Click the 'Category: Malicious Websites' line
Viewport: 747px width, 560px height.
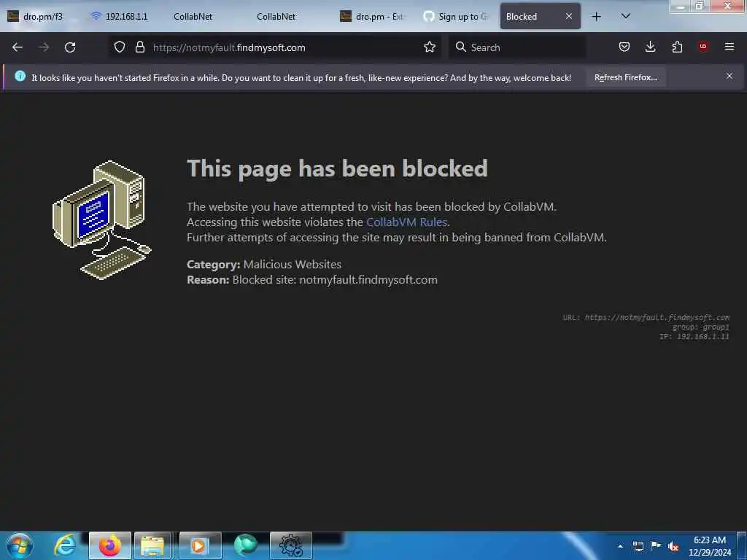click(264, 264)
